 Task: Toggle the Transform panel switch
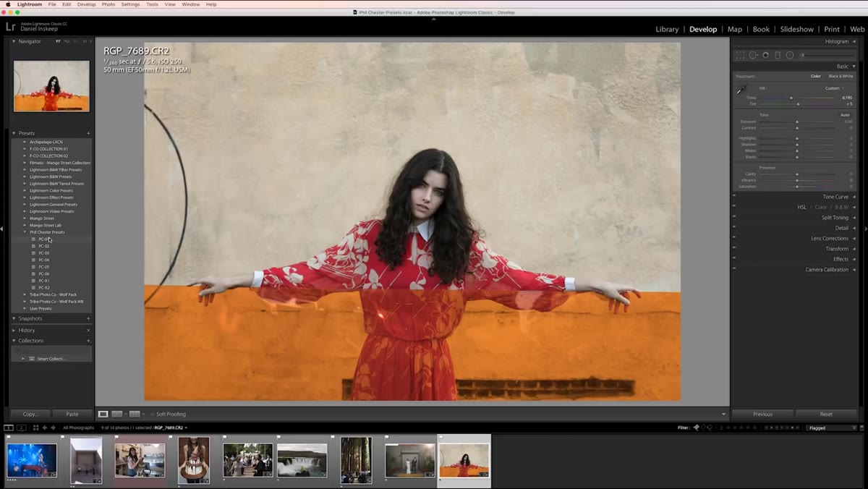734,249
